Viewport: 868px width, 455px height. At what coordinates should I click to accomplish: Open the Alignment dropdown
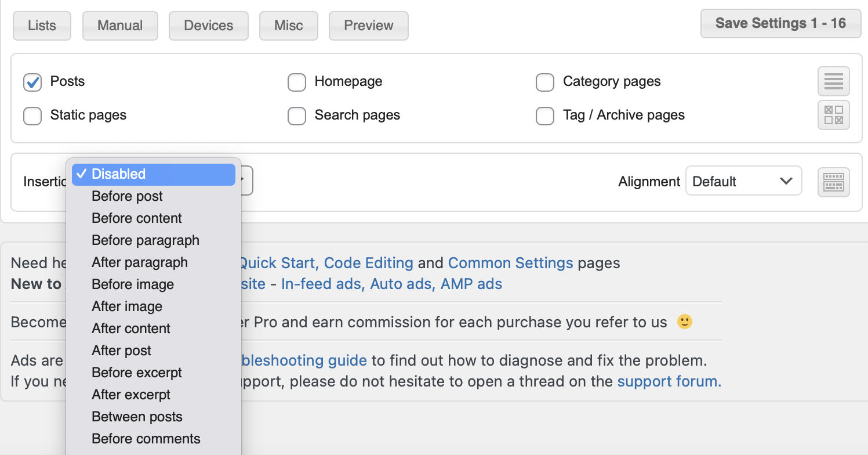tap(743, 181)
